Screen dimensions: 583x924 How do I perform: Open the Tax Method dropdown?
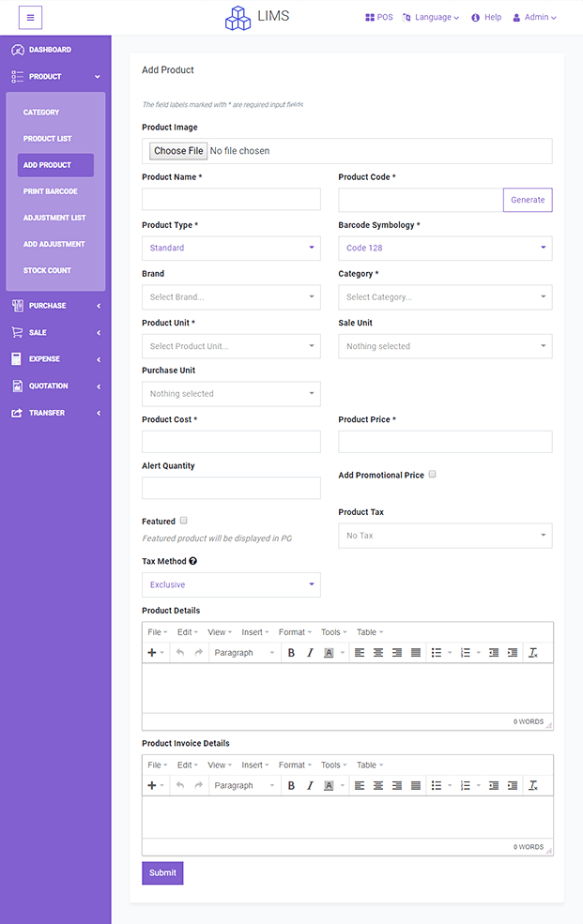[231, 583]
